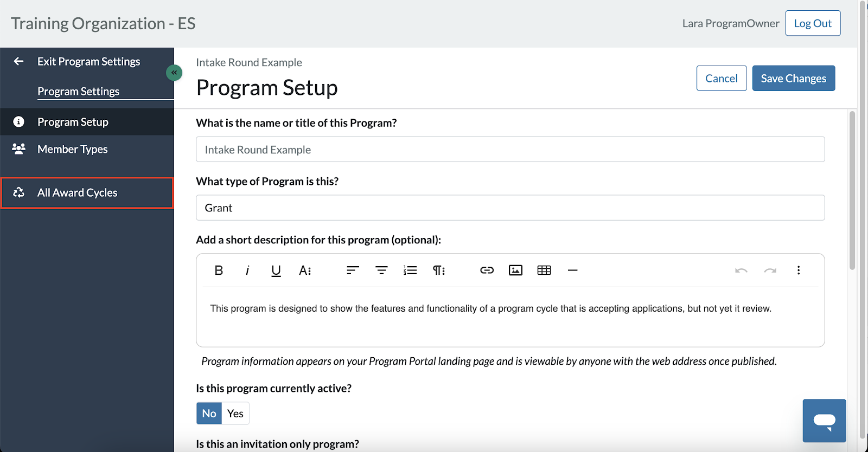Insert an image into the description
The height and width of the screenshot is (452, 868).
point(515,270)
